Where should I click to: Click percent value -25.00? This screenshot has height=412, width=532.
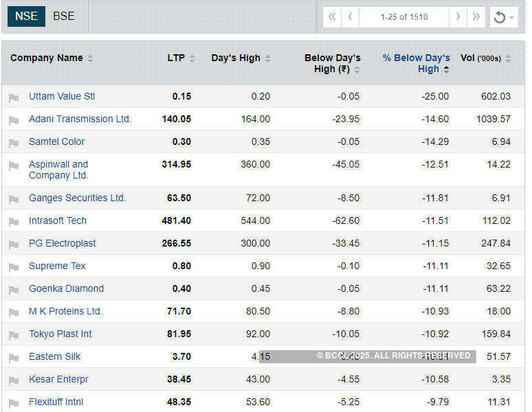pyautogui.click(x=435, y=96)
